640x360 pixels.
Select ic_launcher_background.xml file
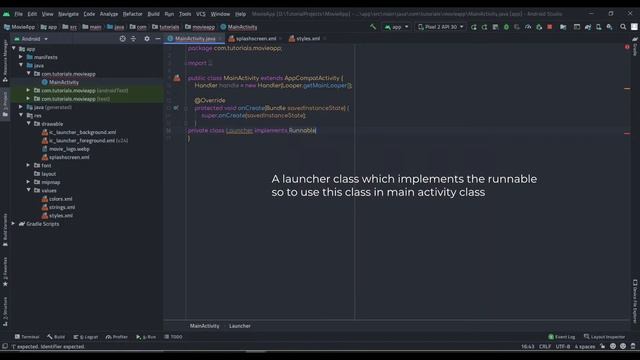click(82, 132)
